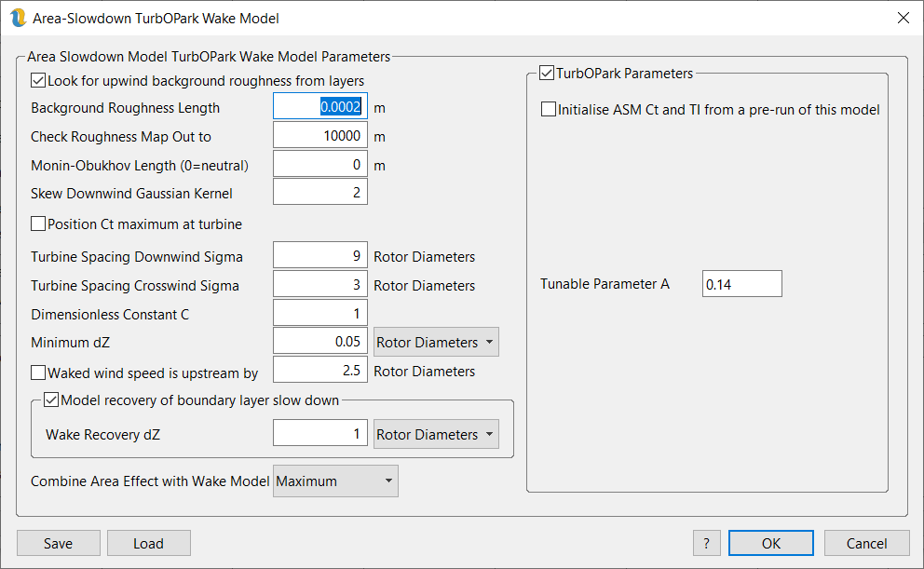The height and width of the screenshot is (569, 924).
Task: Click the Load button
Action: tap(148, 544)
